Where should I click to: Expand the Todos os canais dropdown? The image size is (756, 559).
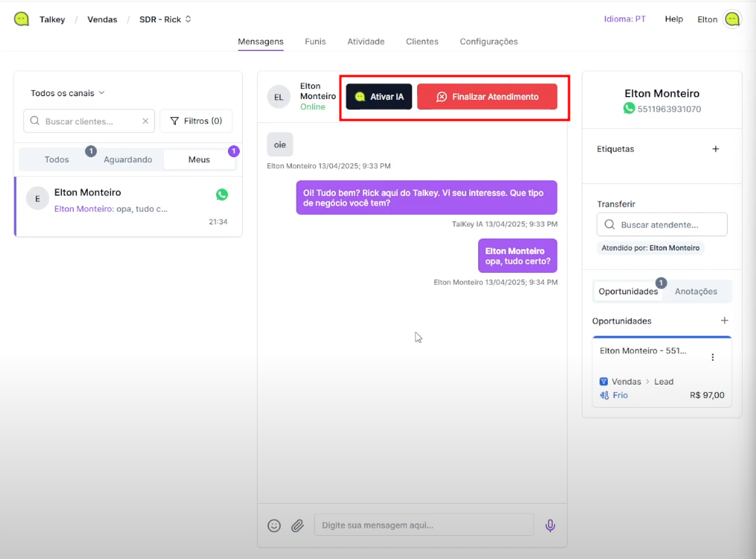tap(68, 93)
